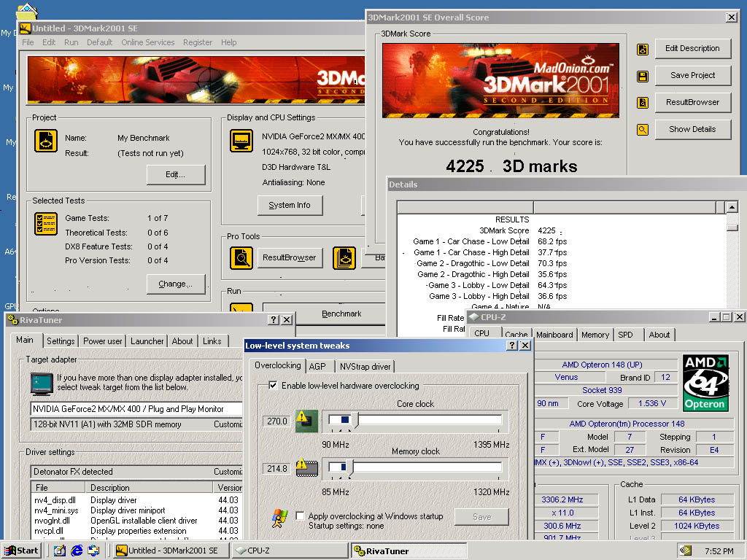This screenshot has width=747, height=560.
Task: Click the low-level tweaks help question mark button
Action: pos(511,345)
